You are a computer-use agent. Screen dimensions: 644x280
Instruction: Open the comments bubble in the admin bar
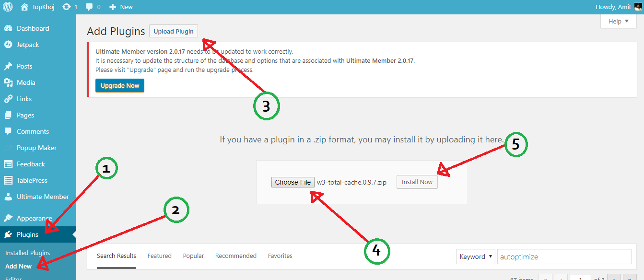[x=89, y=7]
